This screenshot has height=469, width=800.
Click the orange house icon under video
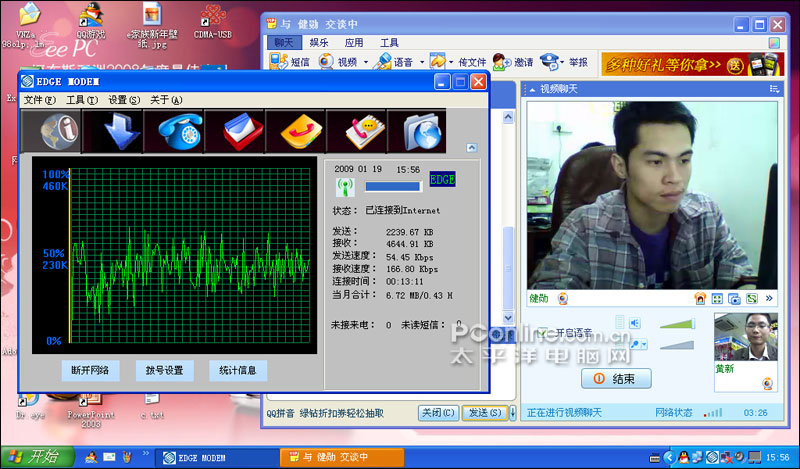[700, 299]
